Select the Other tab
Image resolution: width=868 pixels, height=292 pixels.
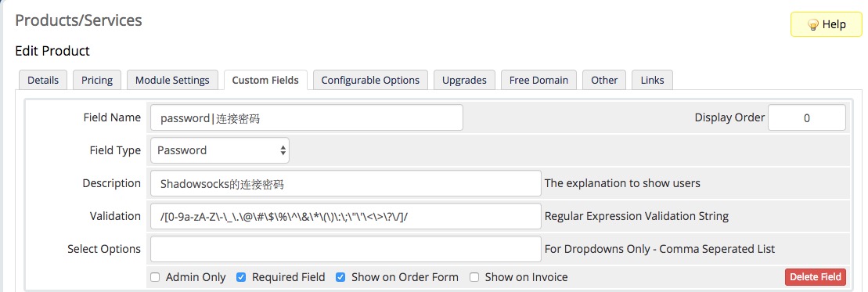pyautogui.click(x=604, y=80)
